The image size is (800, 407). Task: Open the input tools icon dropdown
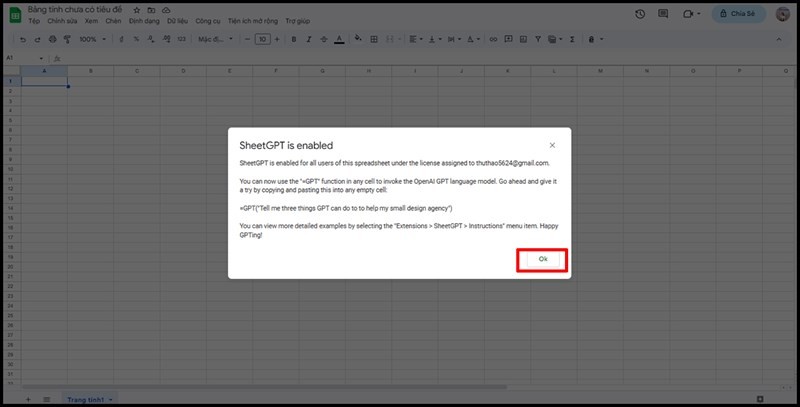[x=595, y=39]
